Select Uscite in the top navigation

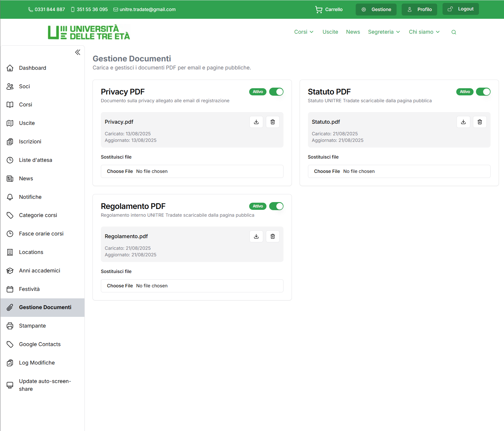(x=330, y=32)
